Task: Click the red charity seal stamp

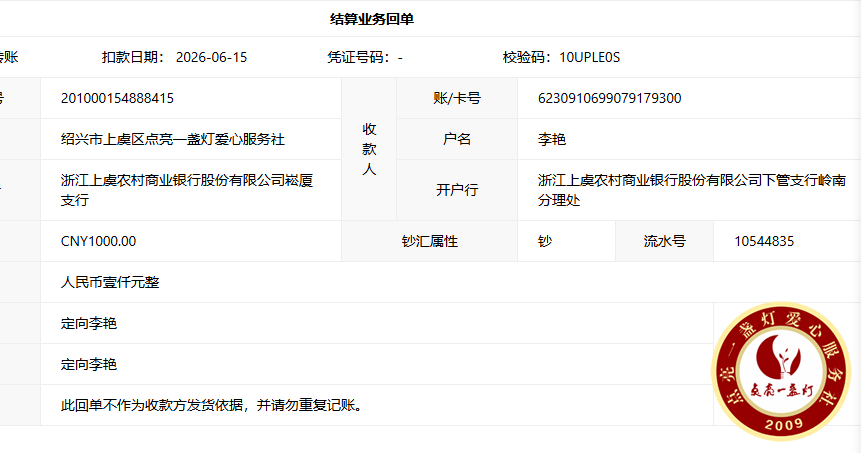Action: click(x=781, y=372)
